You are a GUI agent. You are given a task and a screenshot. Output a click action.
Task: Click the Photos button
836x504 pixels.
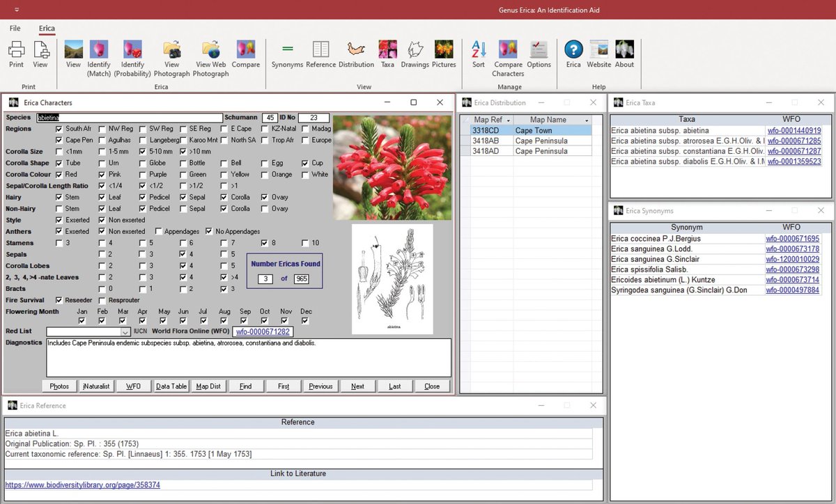pos(59,386)
